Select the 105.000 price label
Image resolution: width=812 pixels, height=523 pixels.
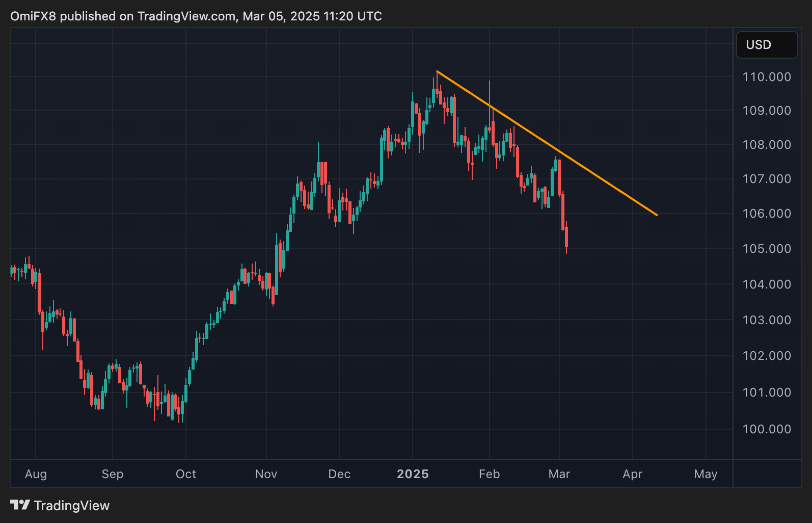[767, 249]
